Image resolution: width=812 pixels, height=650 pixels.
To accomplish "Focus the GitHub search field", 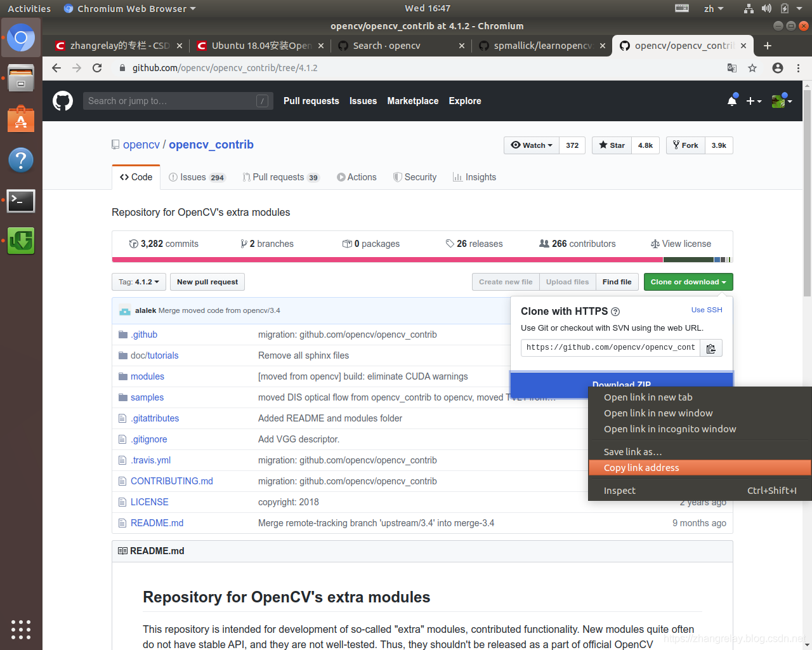I will pyautogui.click(x=178, y=101).
